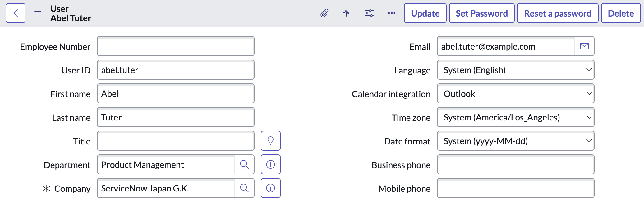644x203 pixels.
Task: Attach a file using the paperclip icon
Action: tap(324, 13)
